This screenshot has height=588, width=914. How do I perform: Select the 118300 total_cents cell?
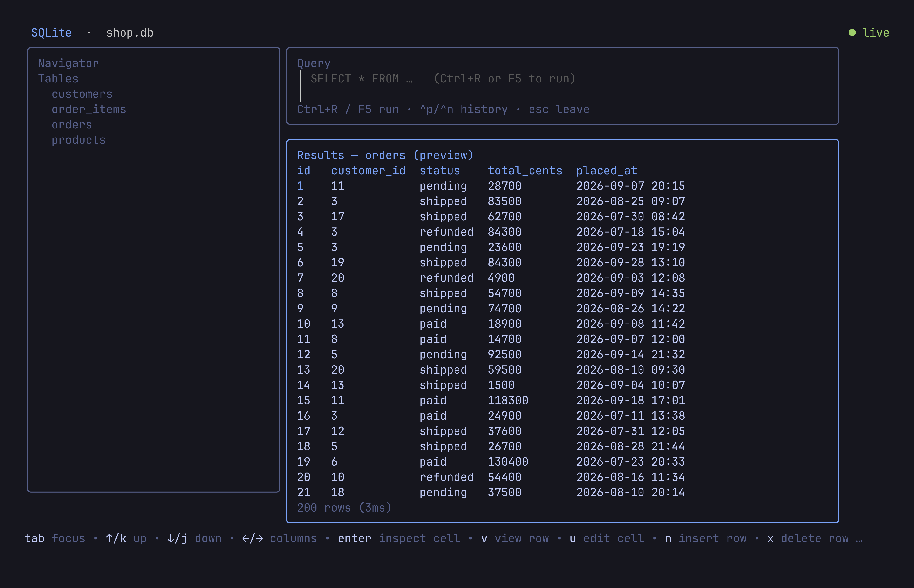508,400
